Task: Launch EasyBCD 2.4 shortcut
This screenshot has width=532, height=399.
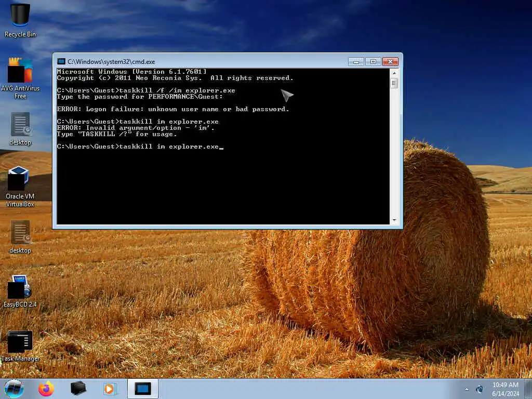Action: 20,291
